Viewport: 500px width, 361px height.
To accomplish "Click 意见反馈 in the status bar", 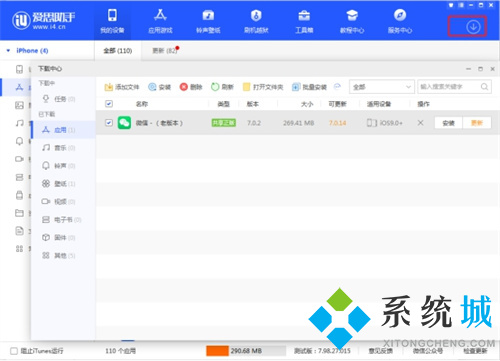I will tap(380, 351).
